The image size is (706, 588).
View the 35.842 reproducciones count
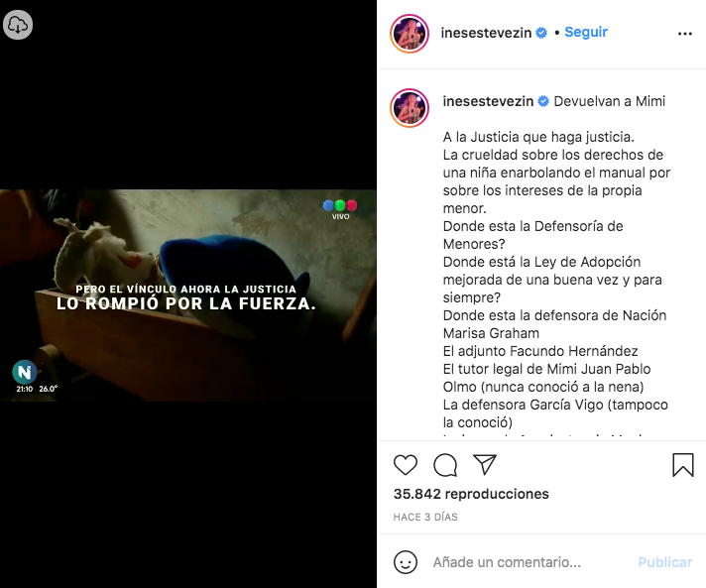pyautogui.click(x=471, y=494)
